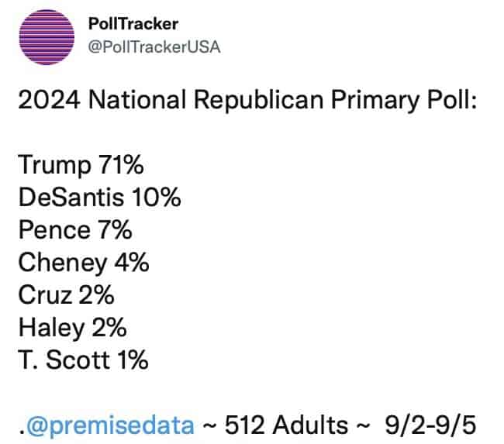This screenshot has width=504, height=444.
Task: Click the 71% figure
Action: [121, 164]
